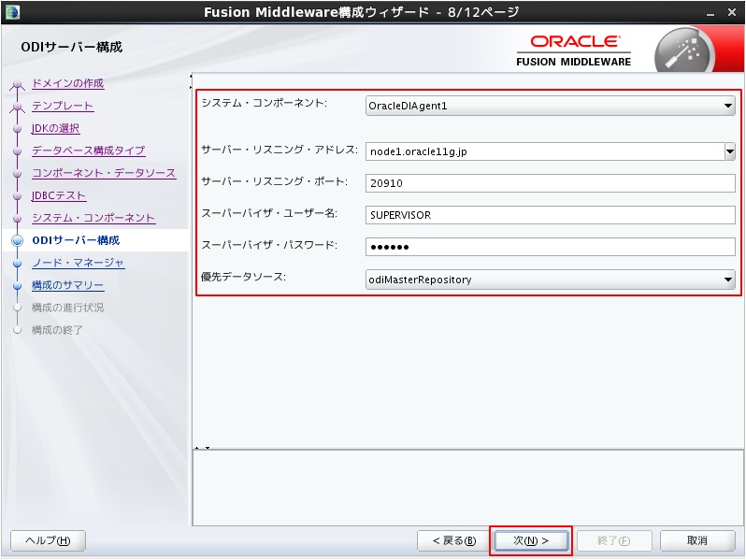The width and height of the screenshot is (746, 560).
Task: Click the 構成の終了 disabled step text
Action: pyautogui.click(x=57, y=330)
